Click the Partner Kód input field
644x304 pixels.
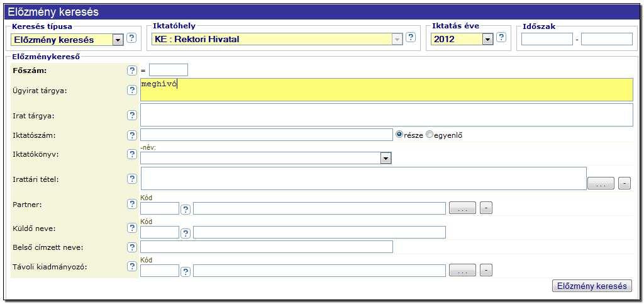[x=160, y=208]
